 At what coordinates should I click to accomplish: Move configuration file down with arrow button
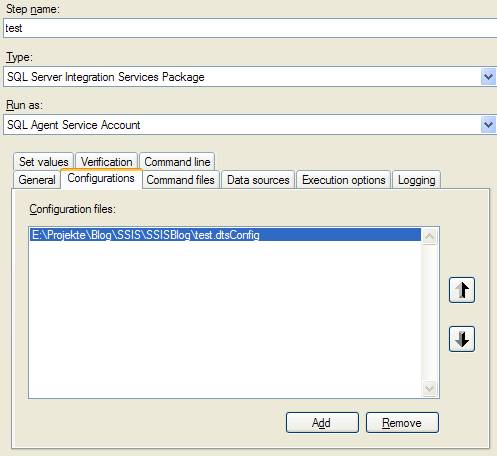[462, 339]
